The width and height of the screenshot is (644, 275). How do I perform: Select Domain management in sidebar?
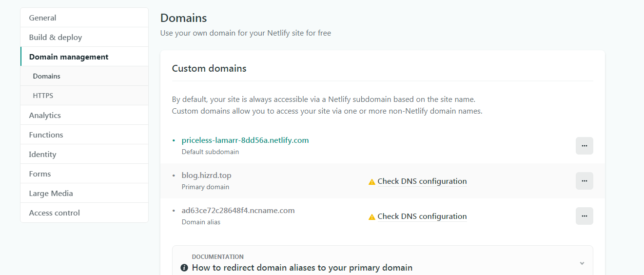[69, 57]
